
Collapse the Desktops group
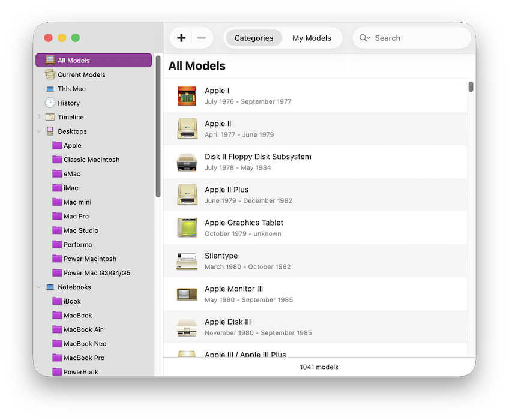(x=39, y=131)
